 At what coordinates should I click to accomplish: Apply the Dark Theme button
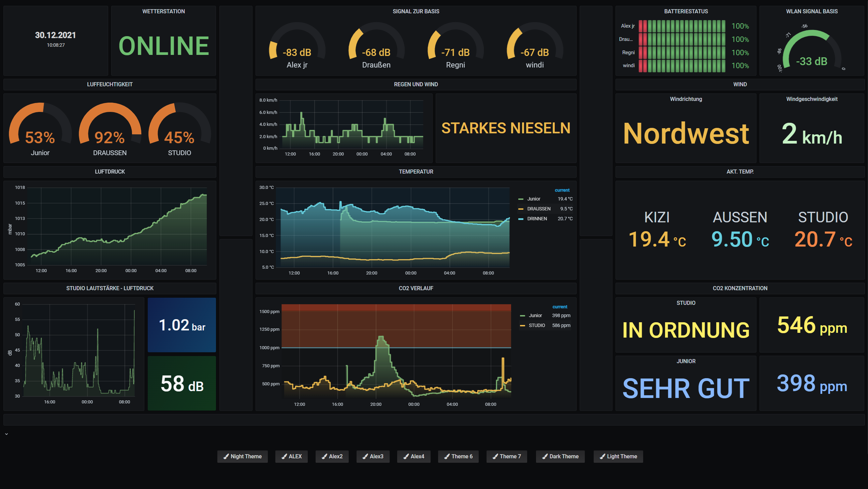(560, 457)
